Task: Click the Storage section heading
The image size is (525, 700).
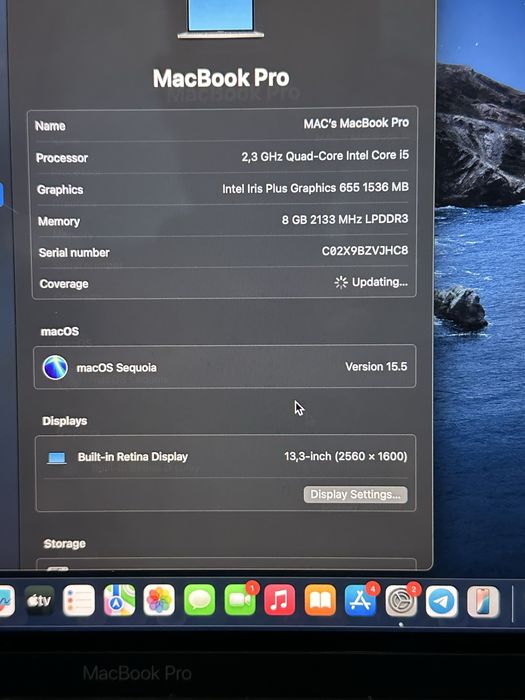Action: coord(64,544)
